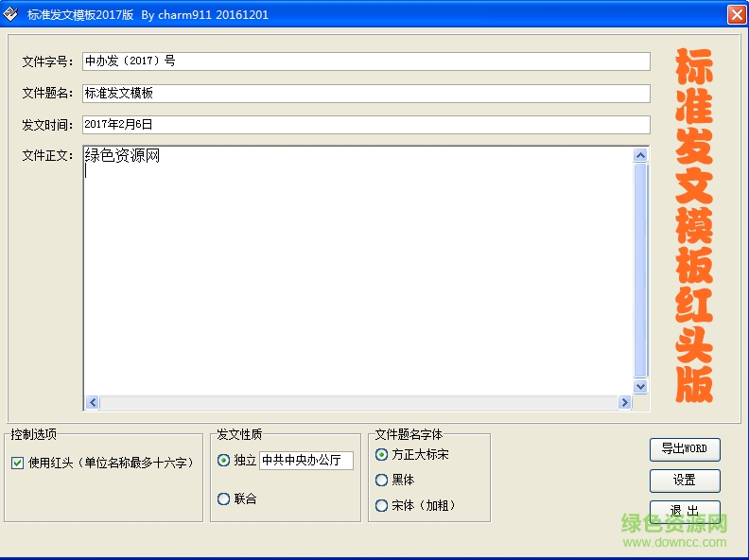Click the 发文时间 date field

click(366, 125)
